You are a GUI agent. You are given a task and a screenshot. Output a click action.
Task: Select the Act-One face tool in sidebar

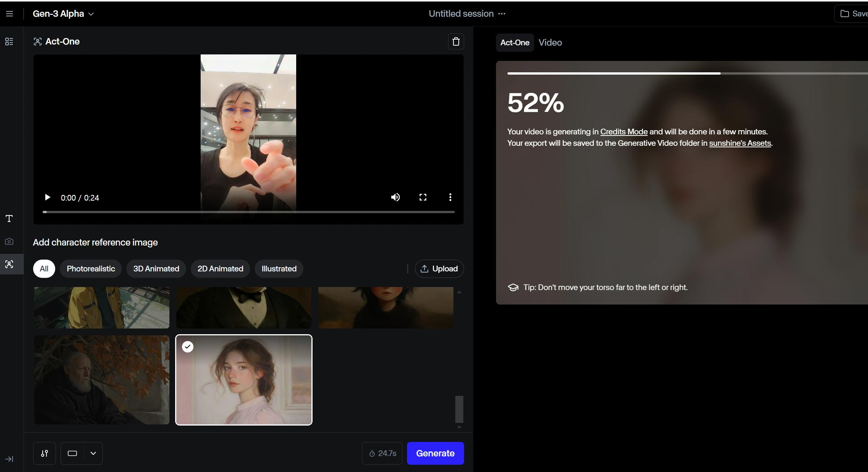[x=9, y=264]
